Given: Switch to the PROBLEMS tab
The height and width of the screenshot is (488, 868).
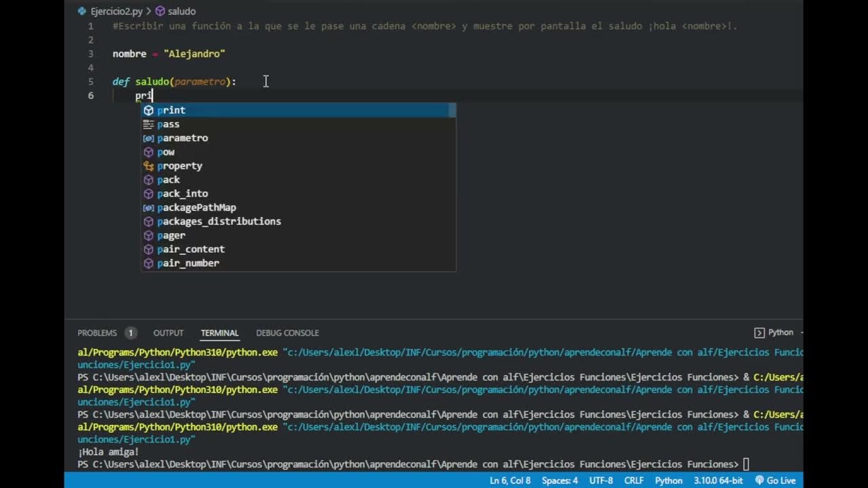Looking at the screenshot, I should [x=97, y=333].
